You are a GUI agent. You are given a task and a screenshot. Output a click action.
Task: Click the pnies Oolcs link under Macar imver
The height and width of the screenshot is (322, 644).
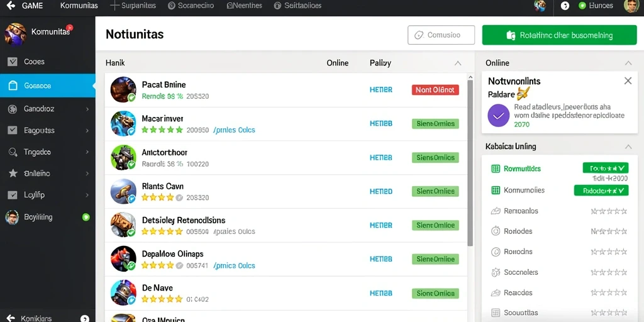coord(234,130)
